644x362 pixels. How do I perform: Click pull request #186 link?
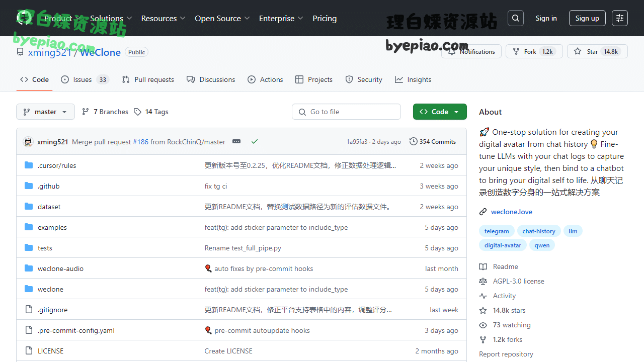(140, 142)
